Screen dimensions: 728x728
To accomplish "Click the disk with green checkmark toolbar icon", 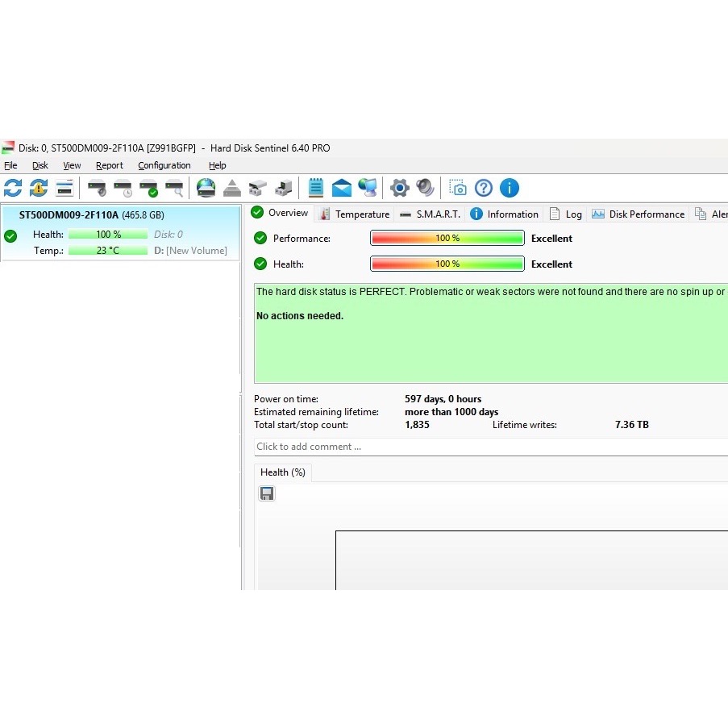I will click(x=148, y=188).
